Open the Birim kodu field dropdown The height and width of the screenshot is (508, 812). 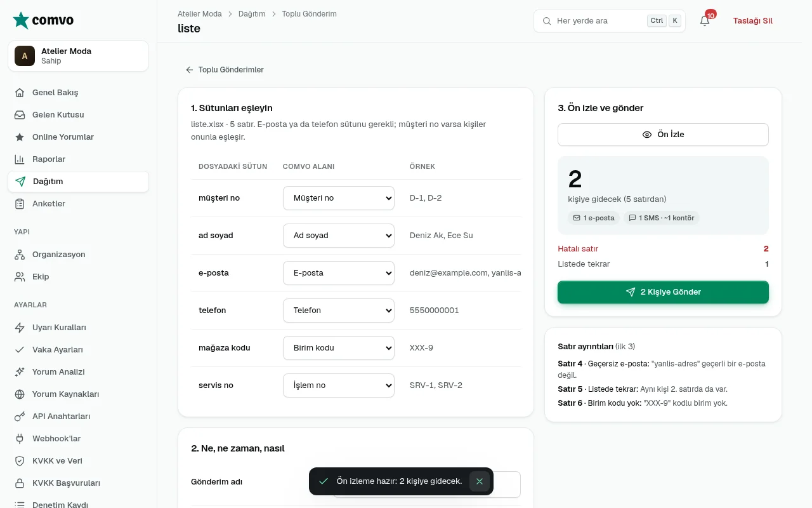click(x=339, y=348)
